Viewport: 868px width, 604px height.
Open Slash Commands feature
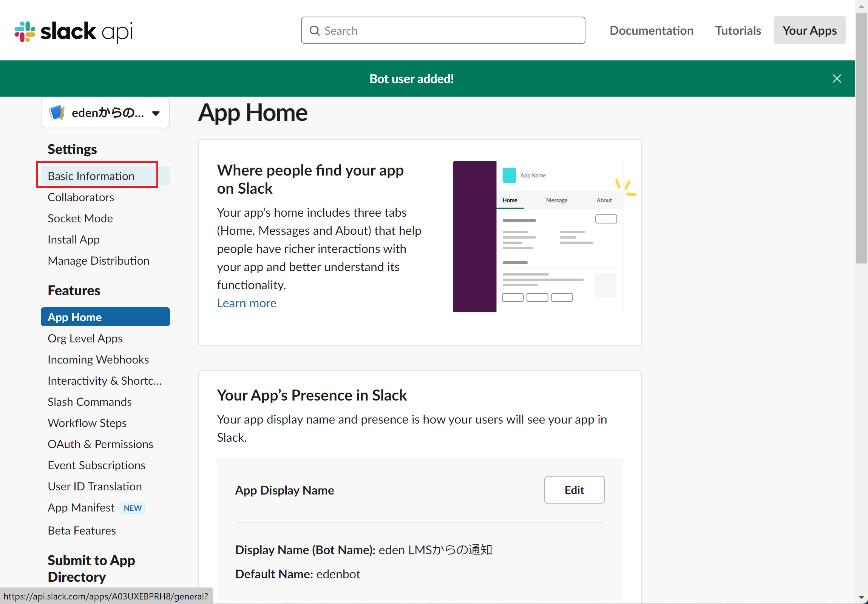(90, 402)
